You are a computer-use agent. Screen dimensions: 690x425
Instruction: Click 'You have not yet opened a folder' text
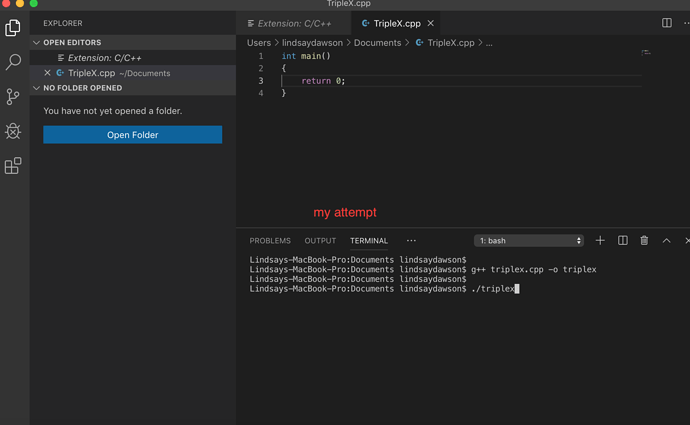click(x=113, y=111)
